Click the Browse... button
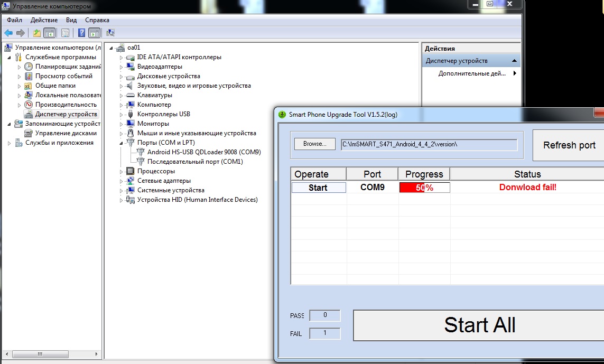 tap(314, 144)
